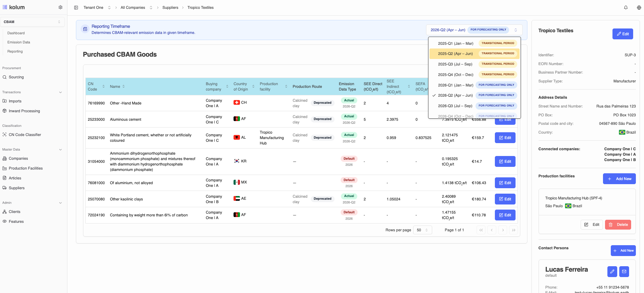Edit the Containing by weight carbon row
The height and width of the screenshot is (293, 644).
coord(505,215)
